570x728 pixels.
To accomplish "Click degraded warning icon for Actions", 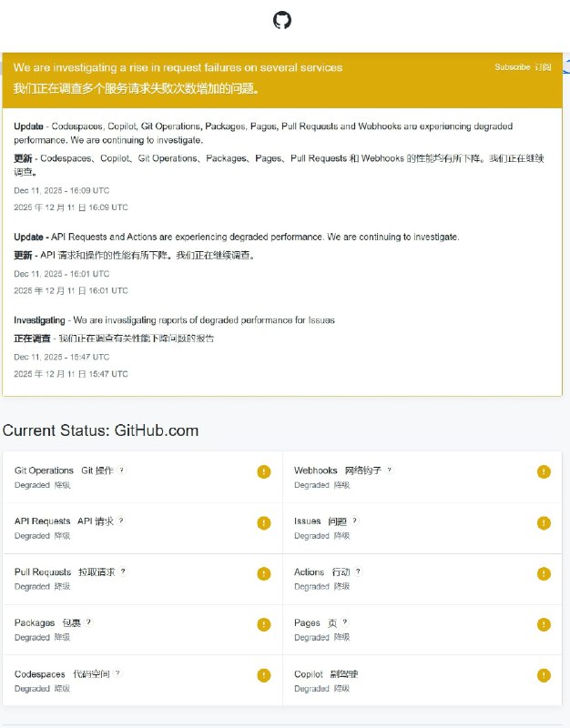I will [x=544, y=573].
